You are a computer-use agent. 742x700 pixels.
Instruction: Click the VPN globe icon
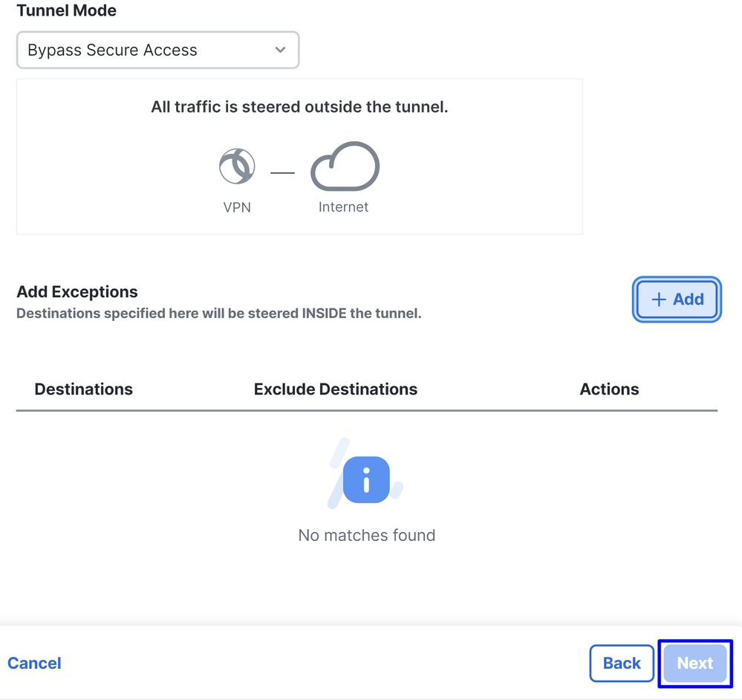click(x=237, y=166)
